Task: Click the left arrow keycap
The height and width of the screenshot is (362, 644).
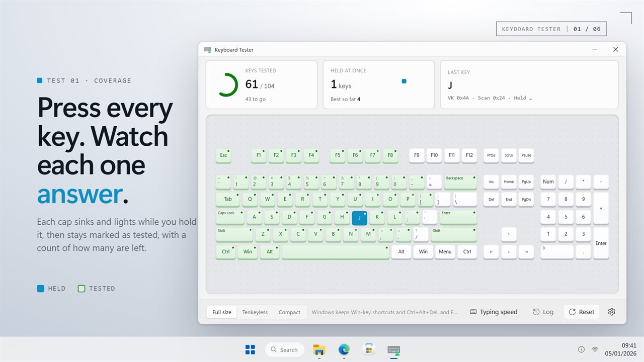Action: click(x=491, y=252)
